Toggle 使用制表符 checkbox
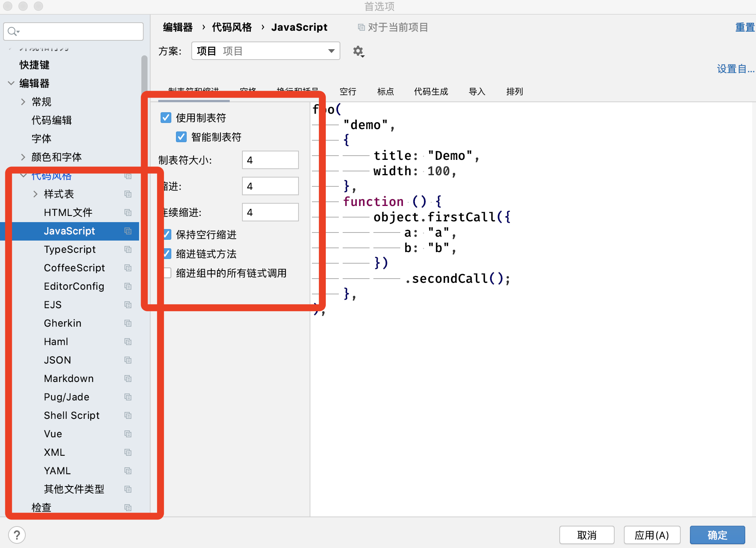Image resolution: width=756 pixels, height=548 pixels. 167,117
